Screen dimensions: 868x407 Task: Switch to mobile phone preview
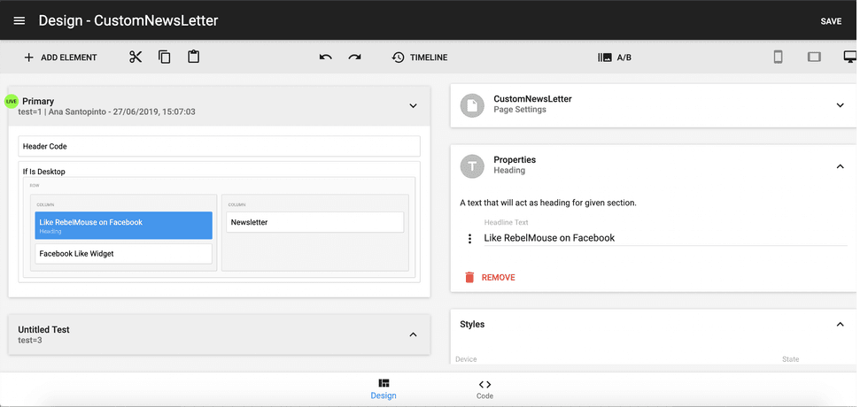coord(779,58)
